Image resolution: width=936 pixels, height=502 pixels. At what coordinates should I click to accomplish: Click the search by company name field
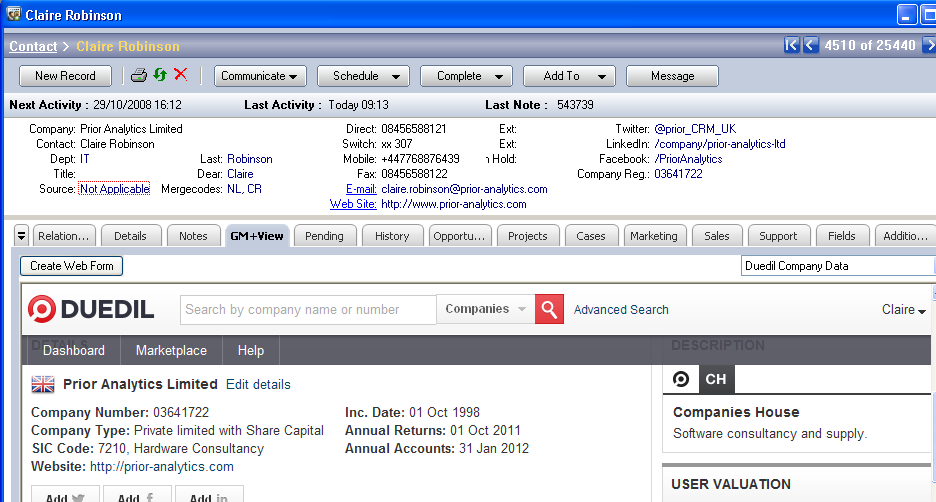308,310
